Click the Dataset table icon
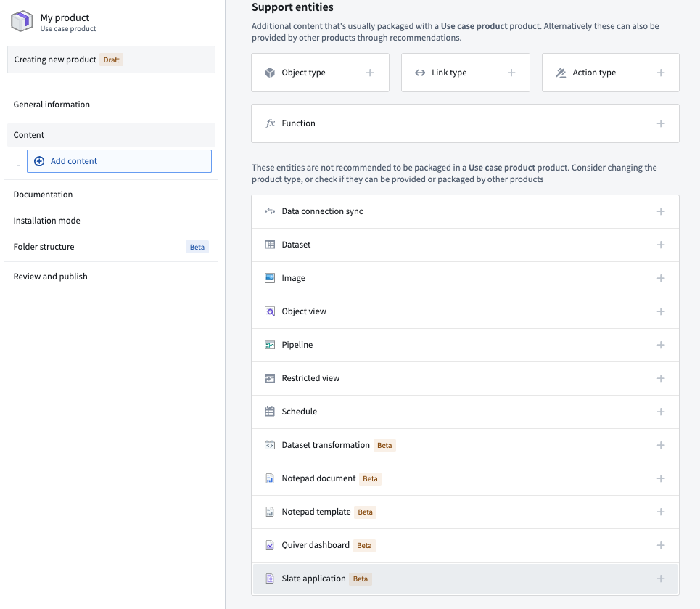Image resolution: width=700 pixels, height=609 pixels. point(270,245)
